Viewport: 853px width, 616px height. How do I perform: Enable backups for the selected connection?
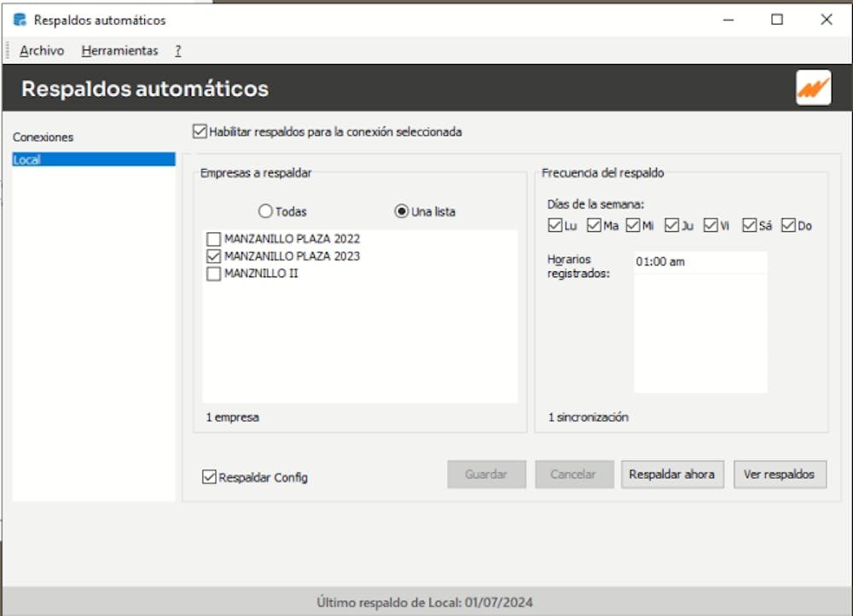click(198, 132)
